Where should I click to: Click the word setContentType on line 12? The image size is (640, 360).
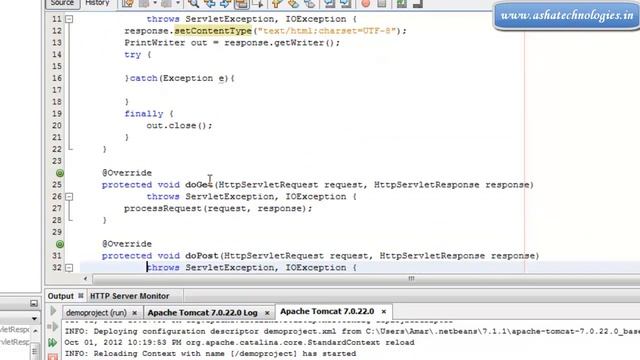213,31
